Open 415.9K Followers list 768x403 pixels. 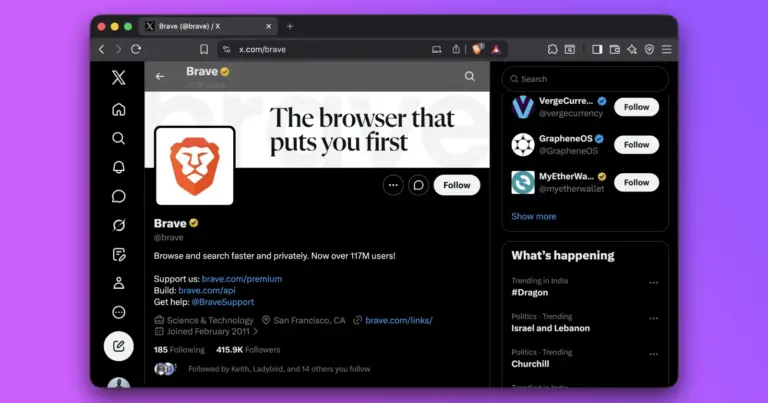click(248, 350)
